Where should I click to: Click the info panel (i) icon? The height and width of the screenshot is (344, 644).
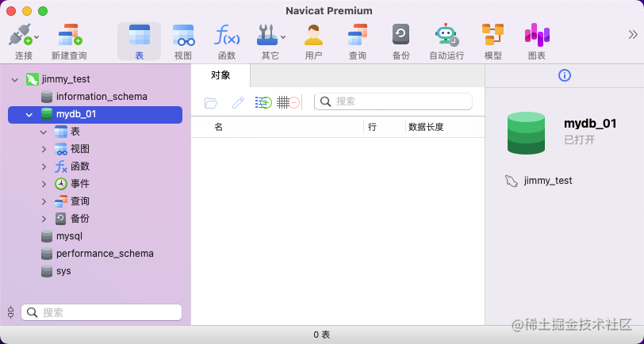[x=565, y=75]
